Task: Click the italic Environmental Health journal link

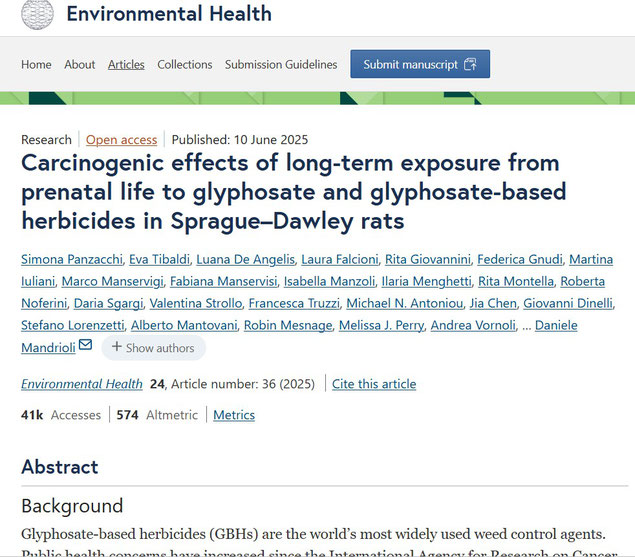Action: tap(82, 384)
